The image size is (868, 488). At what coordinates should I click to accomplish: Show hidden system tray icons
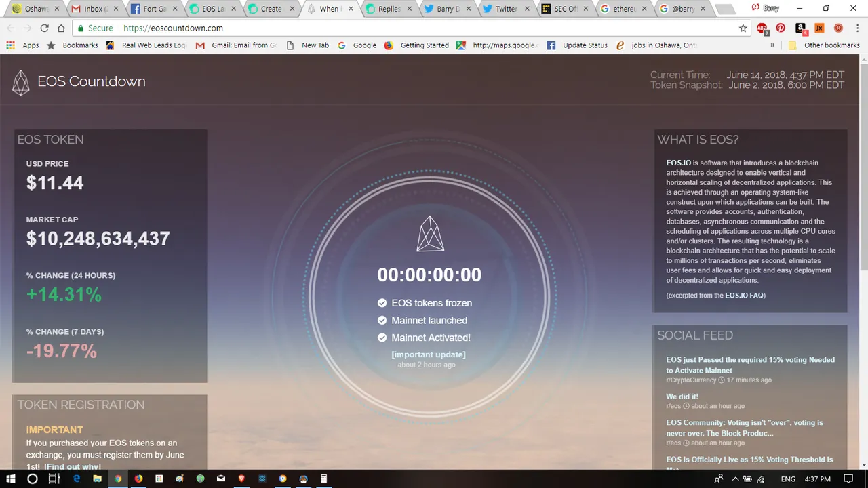735,479
